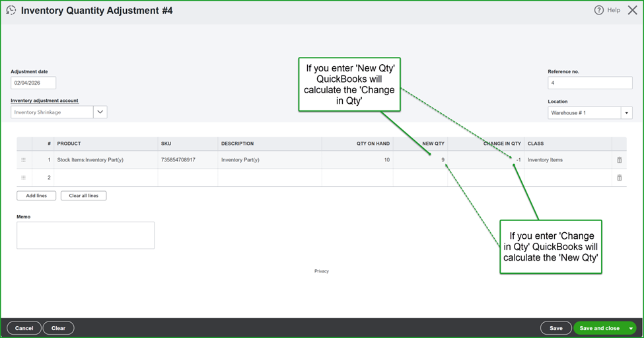The image size is (644, 338).
Task: Click the Adjustment date field
Action: (33, 83)
